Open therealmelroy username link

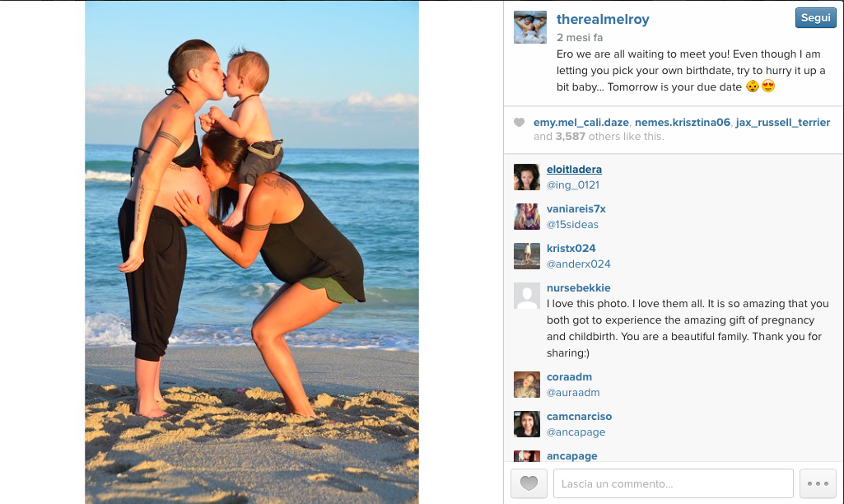(x=603, y=20)
